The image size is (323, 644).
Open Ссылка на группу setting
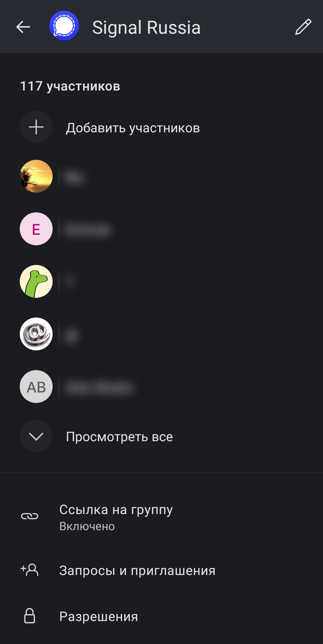point(161,517)
